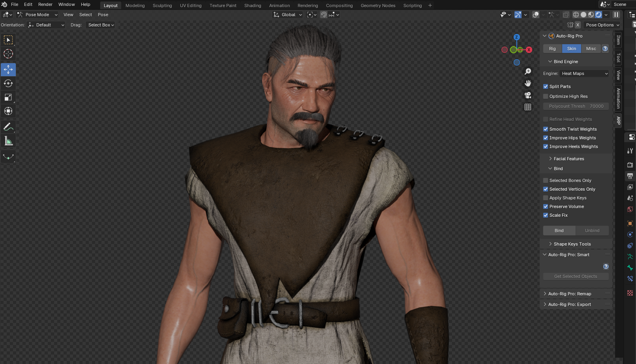
Task: Switch to orthographic grid view icon
Action: tap(528, 107)
